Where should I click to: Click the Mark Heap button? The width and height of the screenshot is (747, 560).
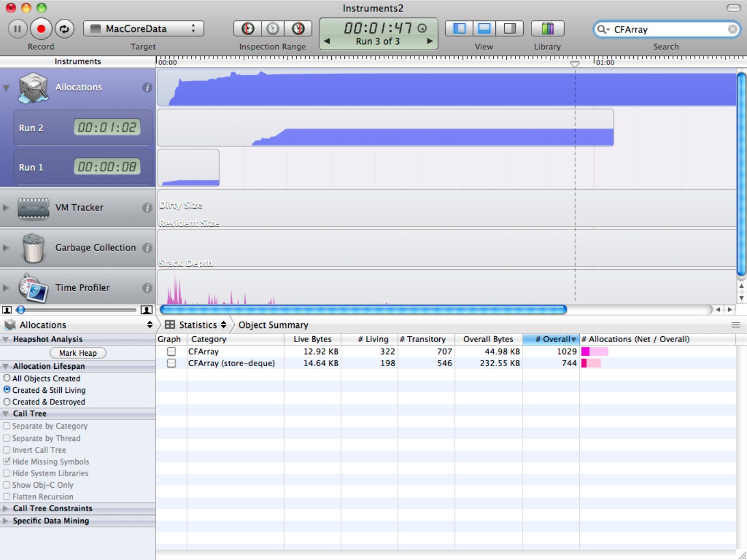click(x=78, y=353)
